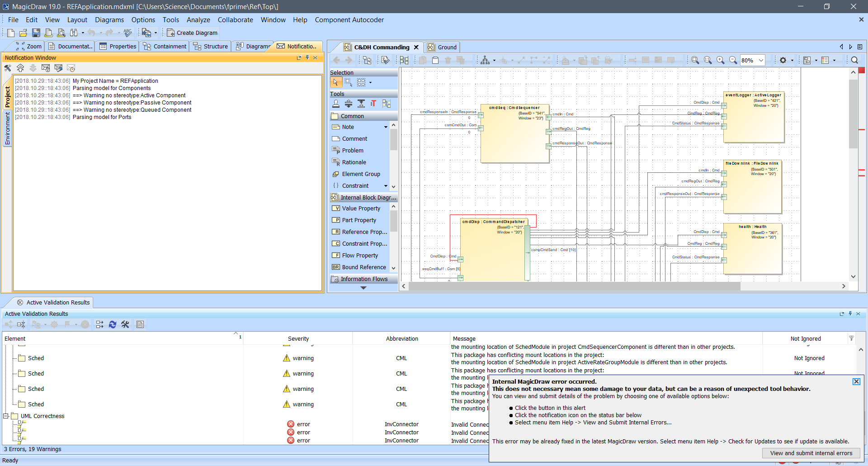
Task: Pin the Active Validation Results panel
Action: 850,314
